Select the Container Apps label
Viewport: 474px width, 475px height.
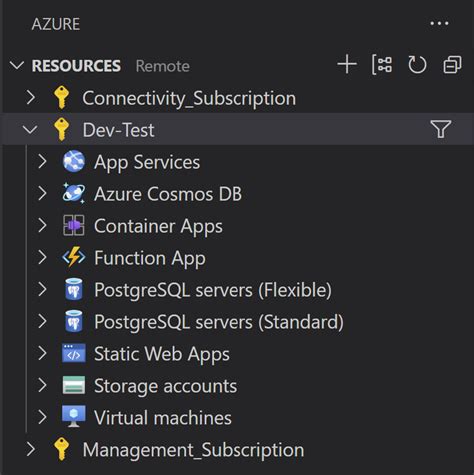click(158, 227)
